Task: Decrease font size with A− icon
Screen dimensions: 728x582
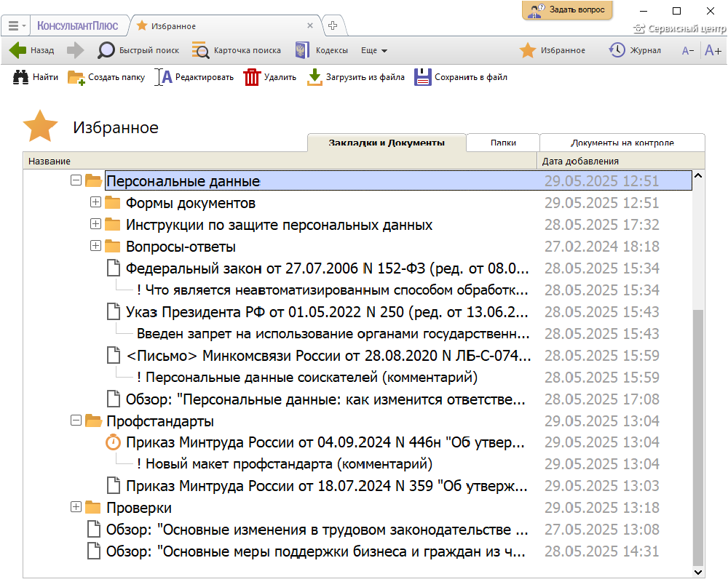Action: tap(688, 51)
